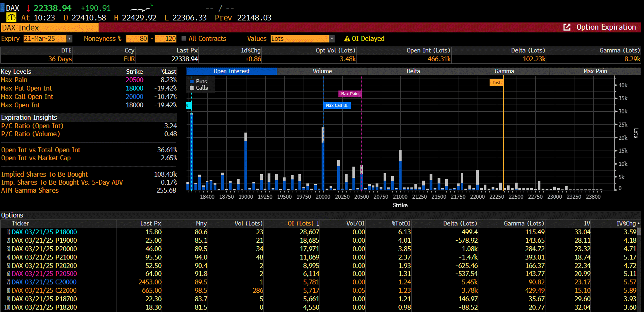The image size is (644, 312).
Task: Open the Option Expiration pop-out icon
Action: pyautogui.click(x=567, y=27)
